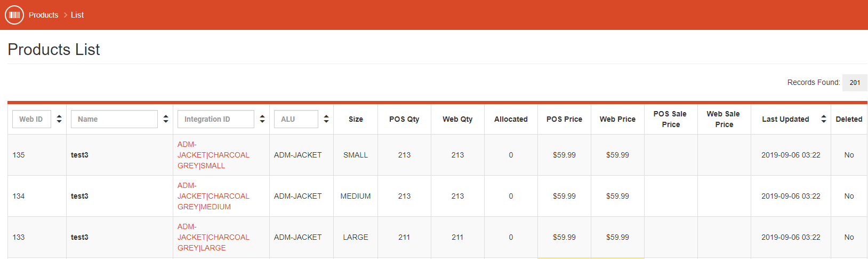Click the Allocated column header
This screenshot has width=868, height=259.
click(x=511, y=119)
